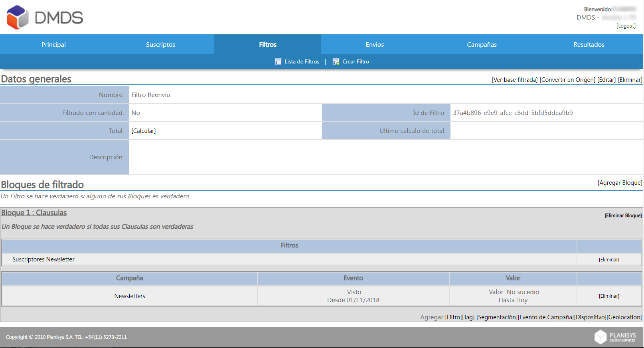644x348 pixels.
Task: Click Ver base filtrada link
Action: tap(515, 80)
